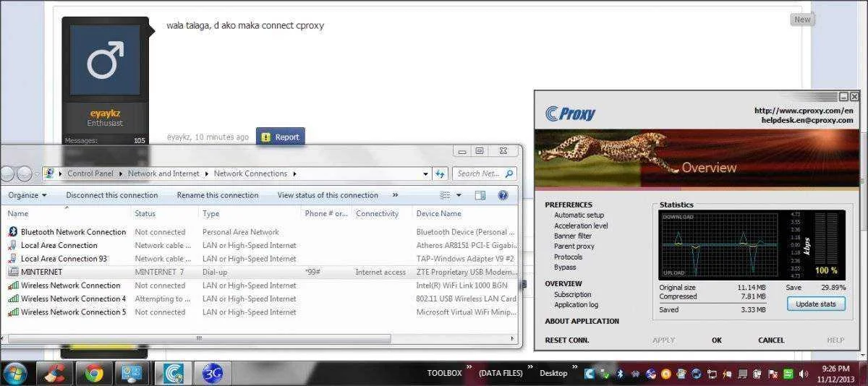Open the address bar history dropdown arrow
Image resolution: width=868 pixels, height=386 pixels.
click(x=425, y=173)
